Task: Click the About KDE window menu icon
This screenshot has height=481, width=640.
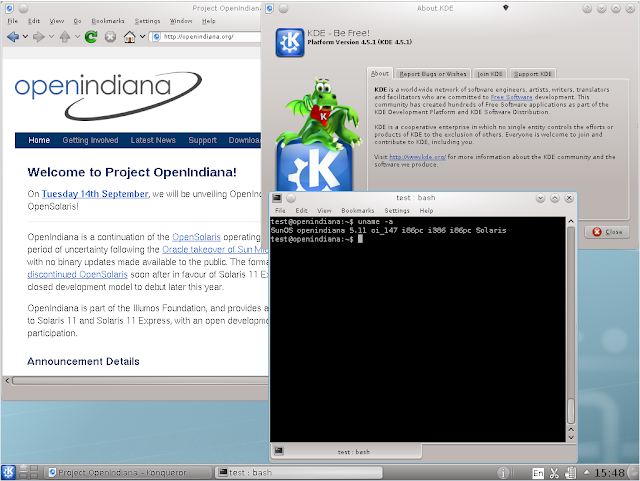Action: click(x=270, y=8)
